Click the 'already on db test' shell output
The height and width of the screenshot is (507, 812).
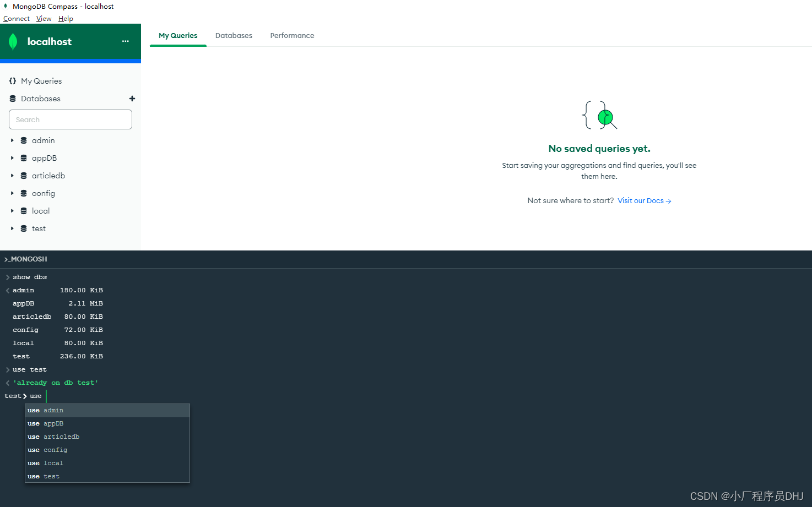click(55, 383)
